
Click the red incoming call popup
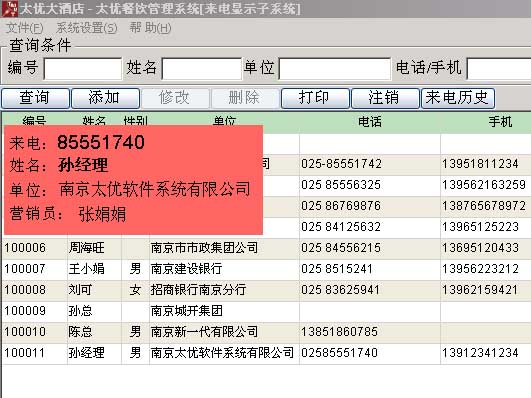[x=133, y=180]
